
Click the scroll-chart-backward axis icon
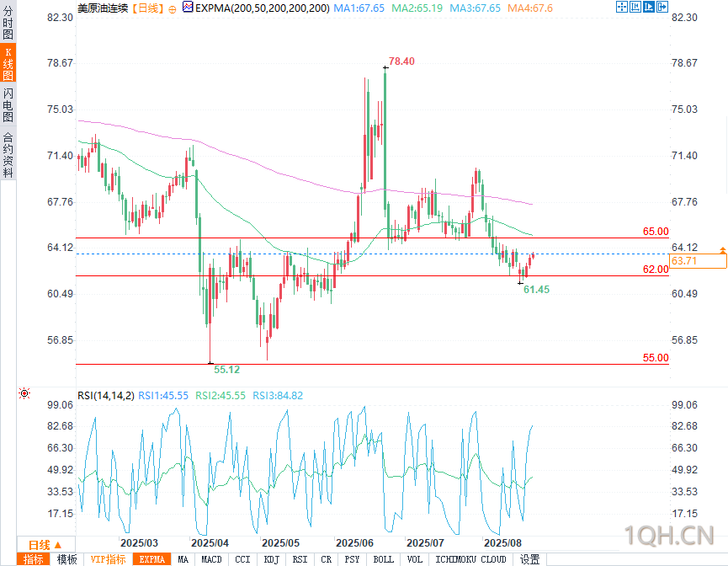(x=635, y=7)
